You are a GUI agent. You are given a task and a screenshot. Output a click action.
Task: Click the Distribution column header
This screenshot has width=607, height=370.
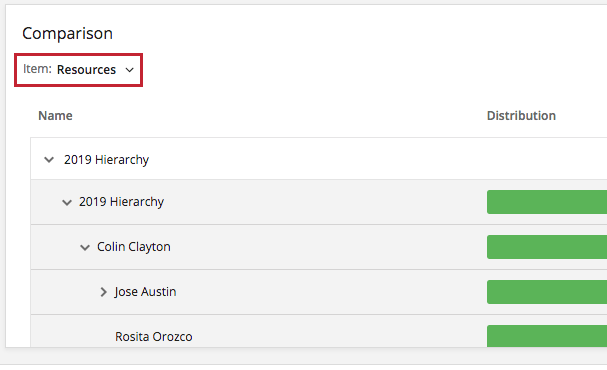point(521,116)
